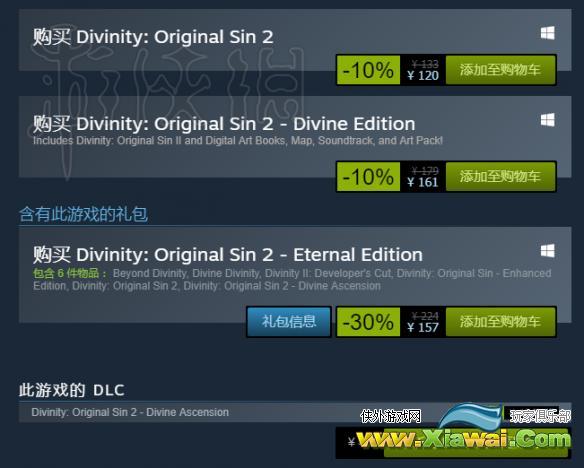The width and height of the screenshot is (584, 468).
Task: Click bundle contents list starting Beyond Divinity
Action: (x=292, y=280)
